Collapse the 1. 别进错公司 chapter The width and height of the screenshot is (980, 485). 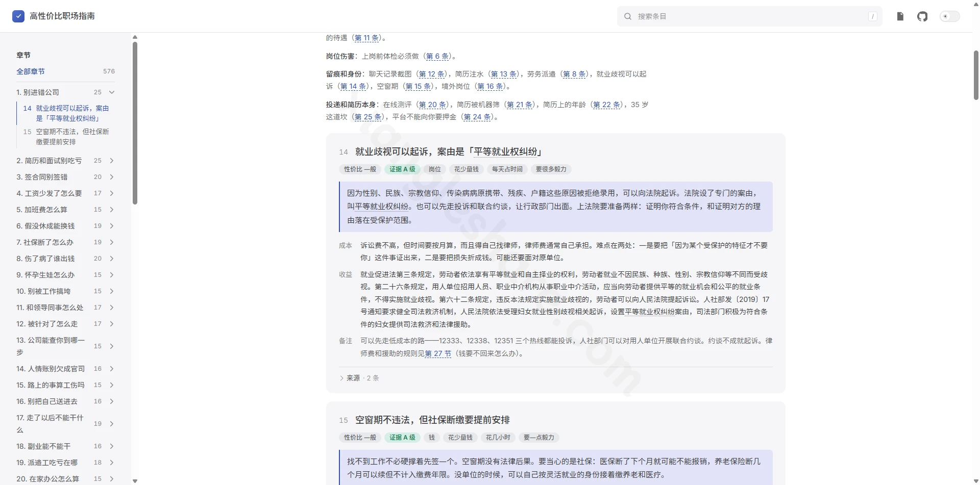pyautogui.click(x=112, y=92)
